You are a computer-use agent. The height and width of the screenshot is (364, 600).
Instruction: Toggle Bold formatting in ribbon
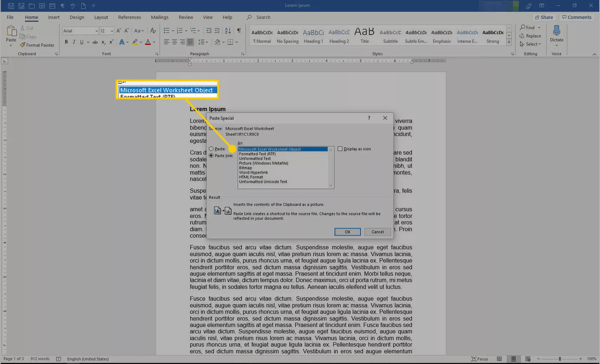point(66,42)
